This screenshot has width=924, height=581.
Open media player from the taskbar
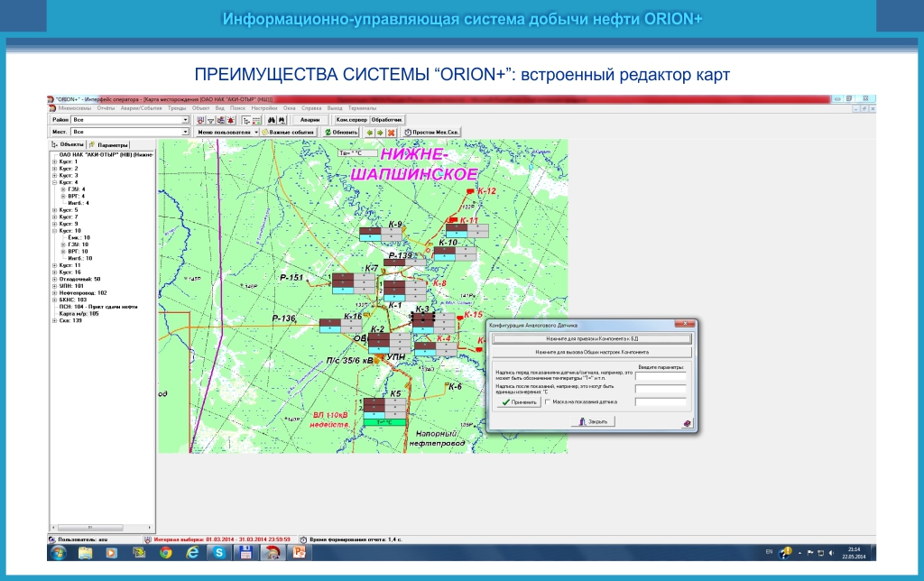[x=112, y=553]
